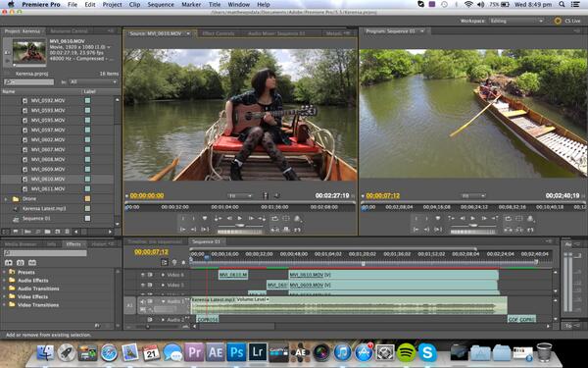
Task: Open Spotlight search in the menu bar
Action: (x=562, y=5)
